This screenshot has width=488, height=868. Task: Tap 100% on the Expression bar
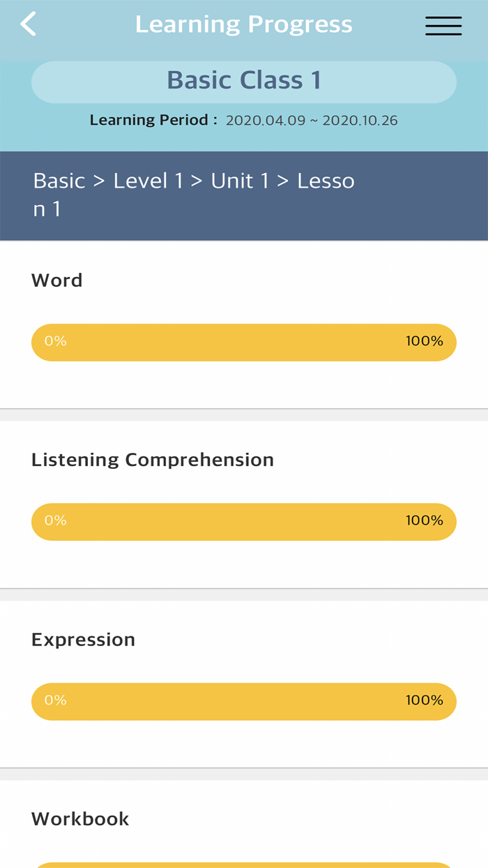(424, 701)
